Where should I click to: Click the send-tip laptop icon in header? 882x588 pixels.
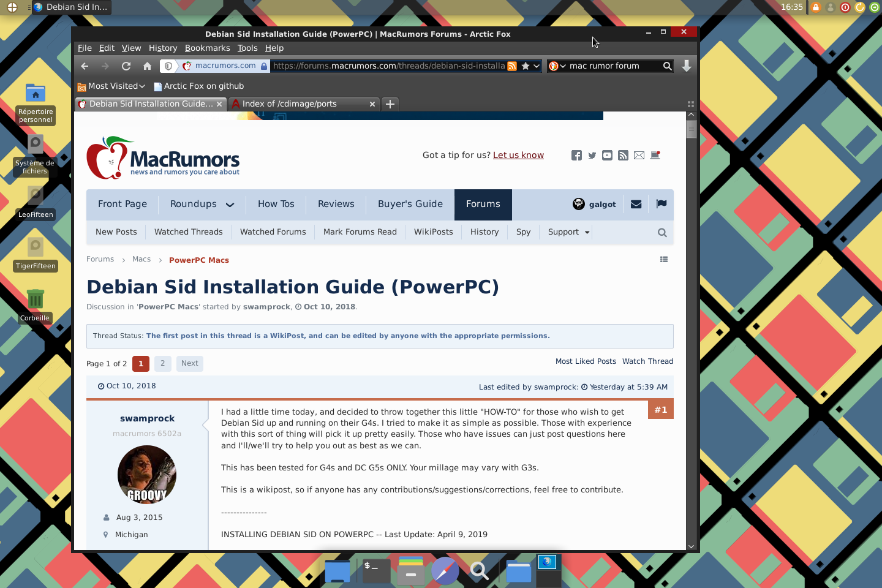[x=655, y=156]
